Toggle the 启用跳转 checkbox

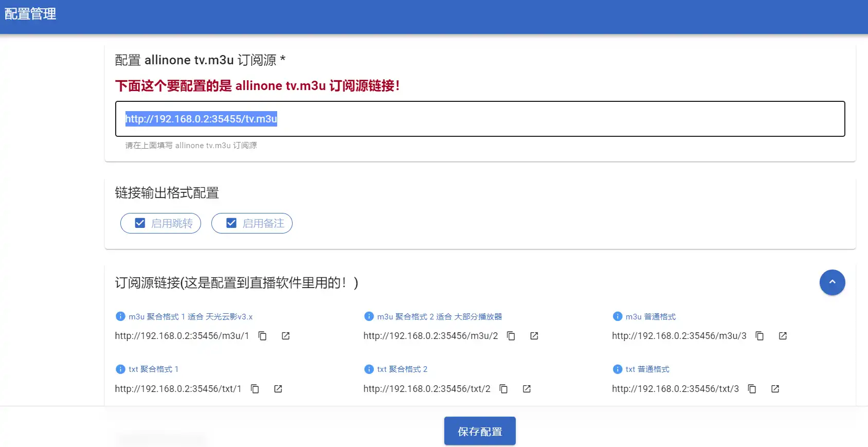pyautogui.click(x=140, y=223)
